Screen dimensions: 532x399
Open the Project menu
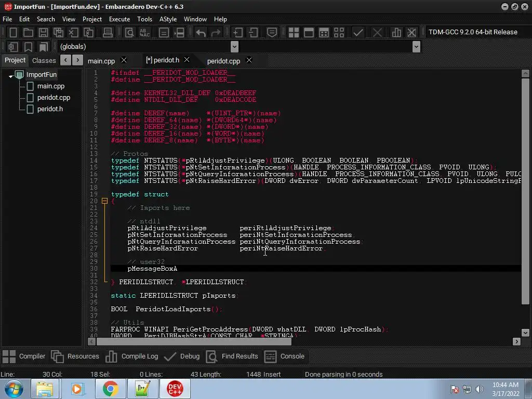[92, 19]
